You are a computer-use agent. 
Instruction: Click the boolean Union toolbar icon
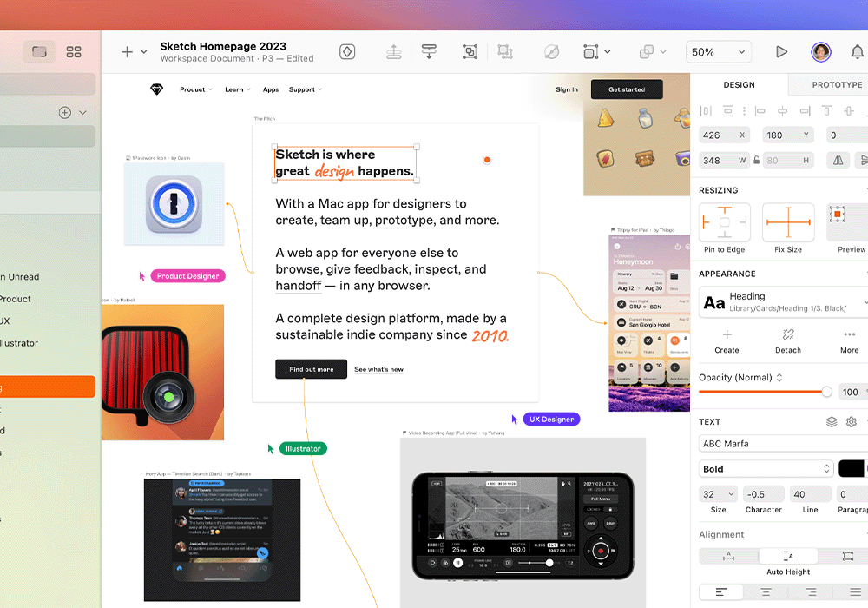tap(646, 52)
